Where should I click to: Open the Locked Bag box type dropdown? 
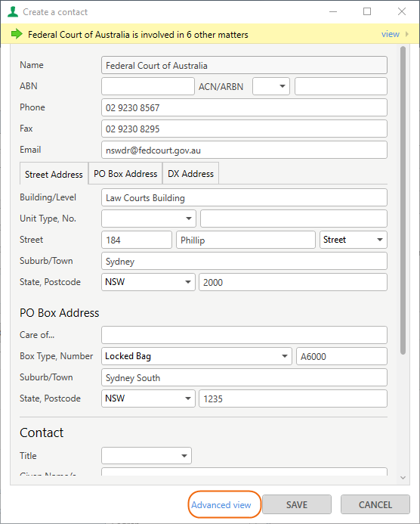point(196,356)
